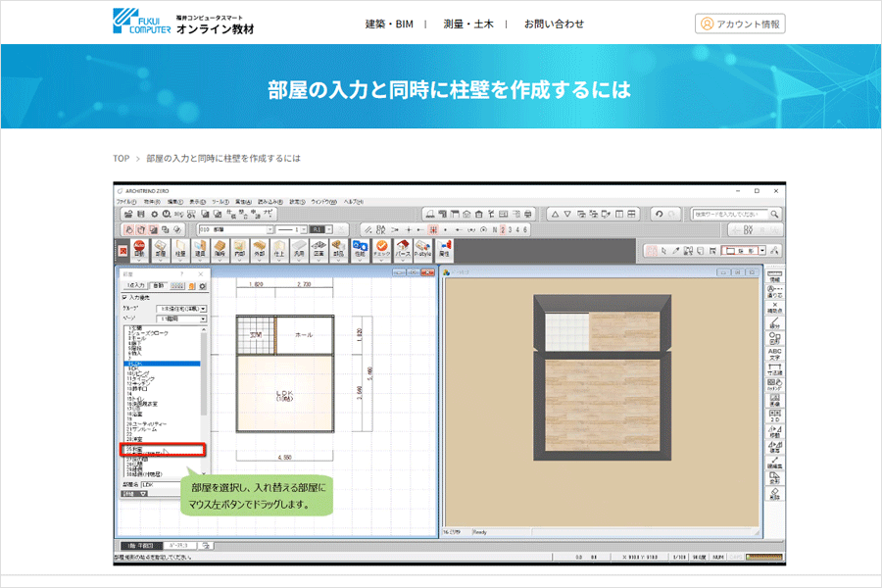Click the 階段 (stairs) toolbar icon
Screen dimensions: 882x588
click(x=221, y=251)
